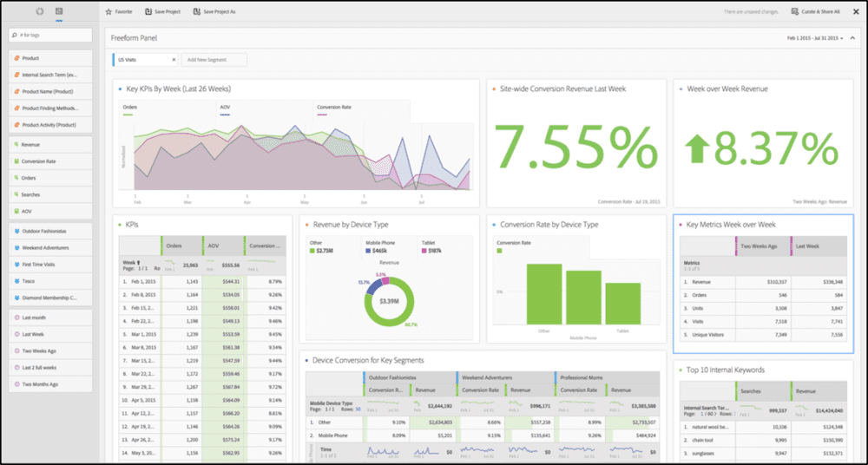
Task: Select the Mobile Phone row in Device Conversion table
Action: pos(483,436)
